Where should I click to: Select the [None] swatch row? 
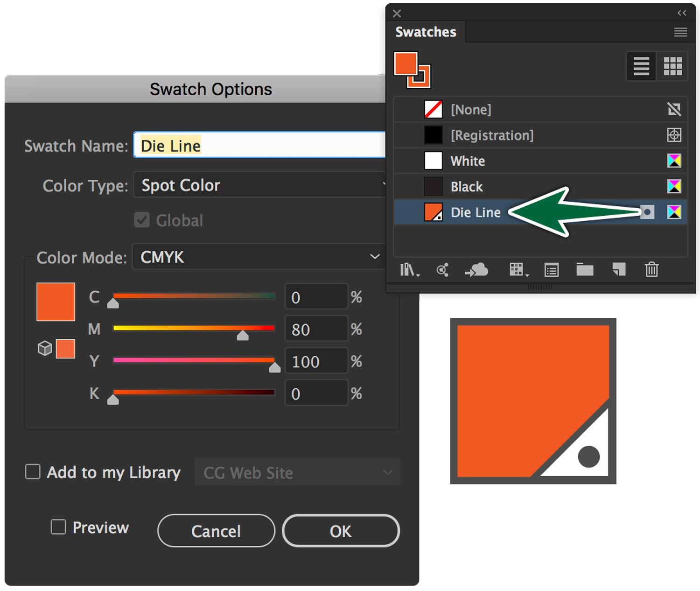point(540,110)
